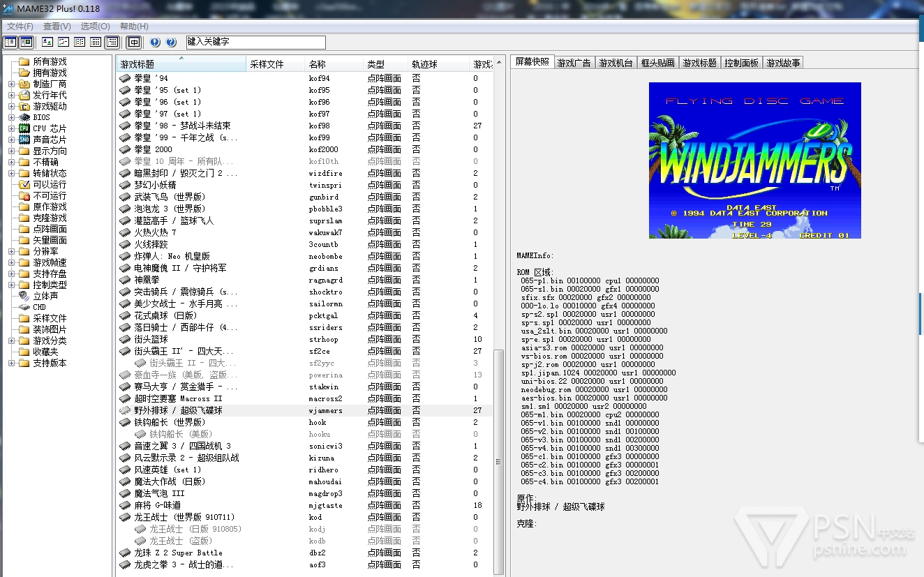Click chip icon beside 野外排球 / 超级飞碟球
Screen dimensions: 924x577
point(125,410)
